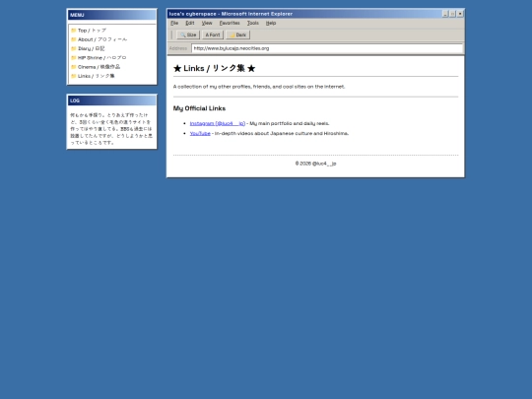Open the Edit menu
The width and height of the screenshot is (532, 399).
[x=190, y=23]
